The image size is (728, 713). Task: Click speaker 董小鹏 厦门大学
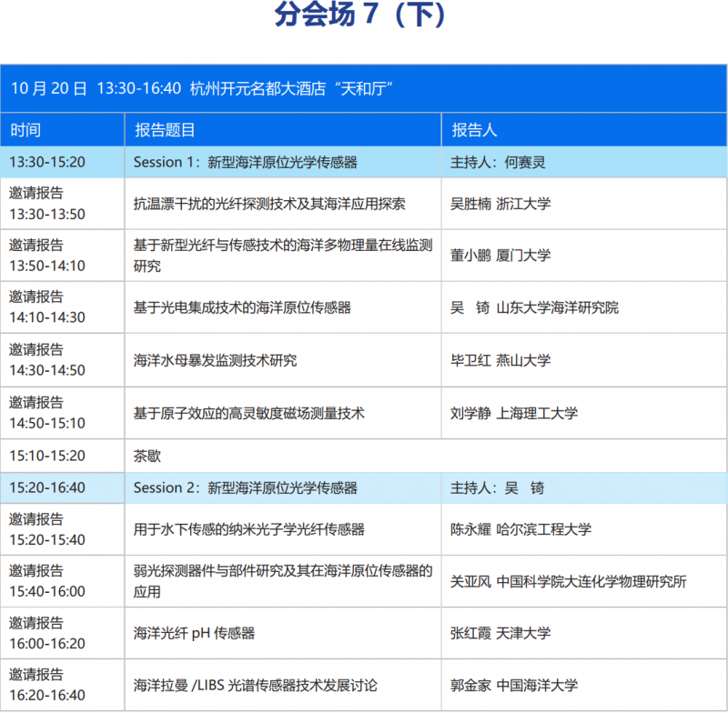tap(500, 256)
